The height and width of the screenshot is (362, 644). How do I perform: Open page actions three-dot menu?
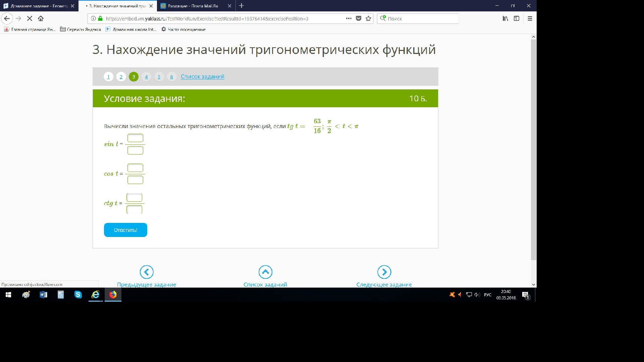click(348, 18)
